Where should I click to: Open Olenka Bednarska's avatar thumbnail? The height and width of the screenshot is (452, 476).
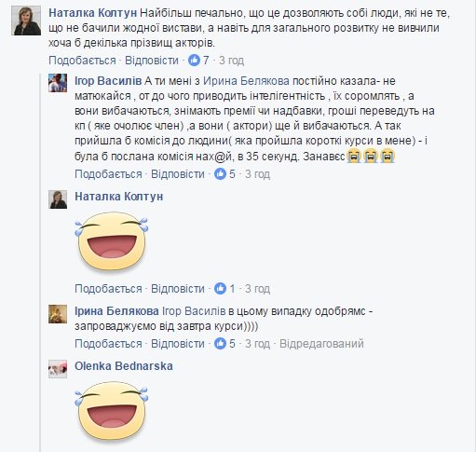pyautogui.click(x=58, y=369)
